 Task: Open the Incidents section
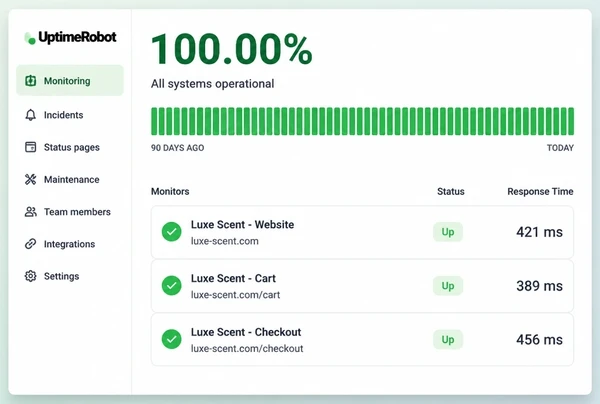(x=64, y=115)
